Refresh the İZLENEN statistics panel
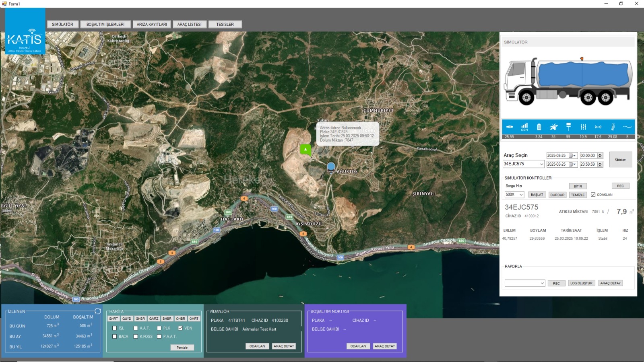This screenshot has height=362, width=644. [x=98, y=311]
